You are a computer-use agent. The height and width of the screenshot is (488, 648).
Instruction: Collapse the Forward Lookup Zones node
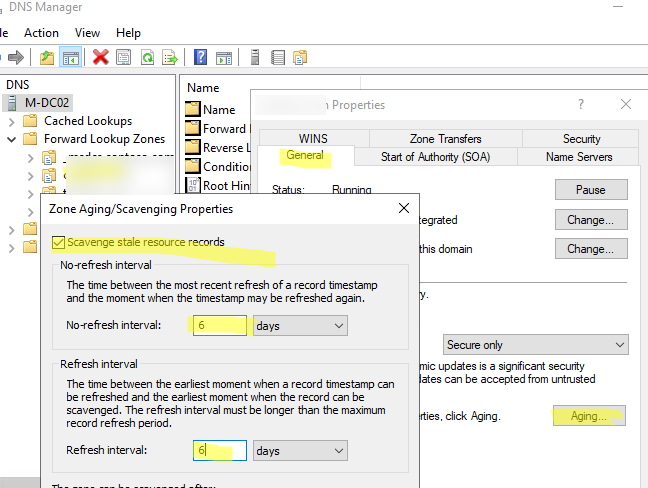pos(12,140)
